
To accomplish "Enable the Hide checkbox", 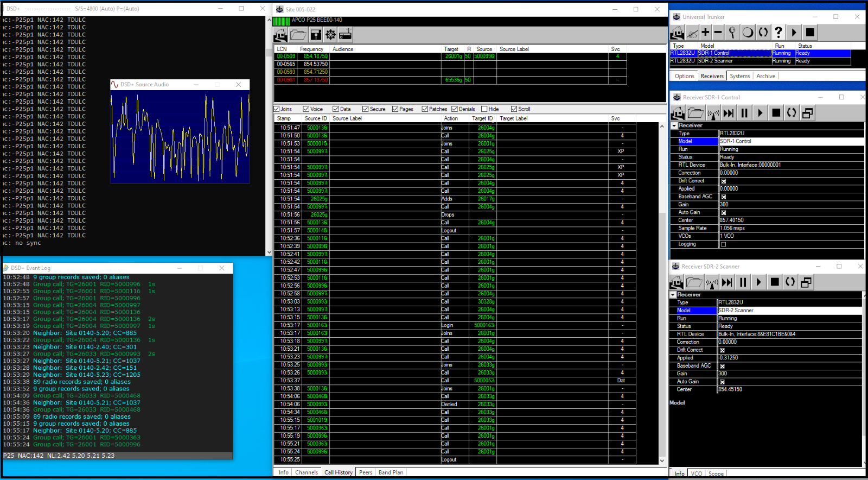I will tap(484, 109).
